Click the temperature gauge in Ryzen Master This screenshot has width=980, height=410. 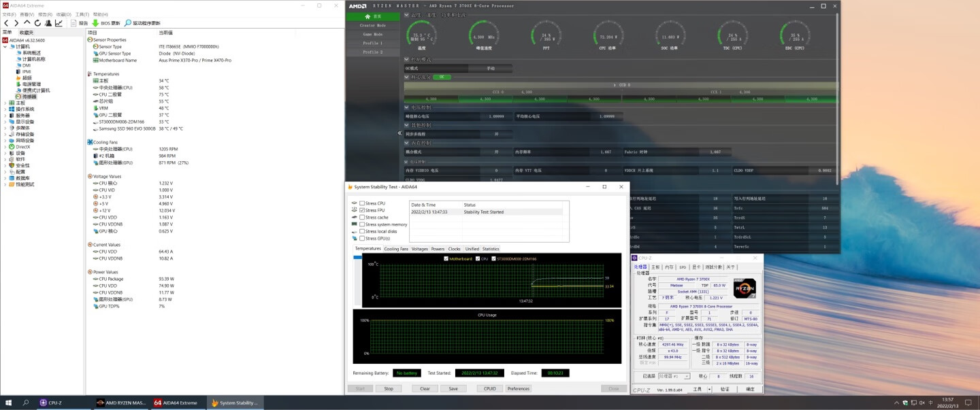click(422, 35)
